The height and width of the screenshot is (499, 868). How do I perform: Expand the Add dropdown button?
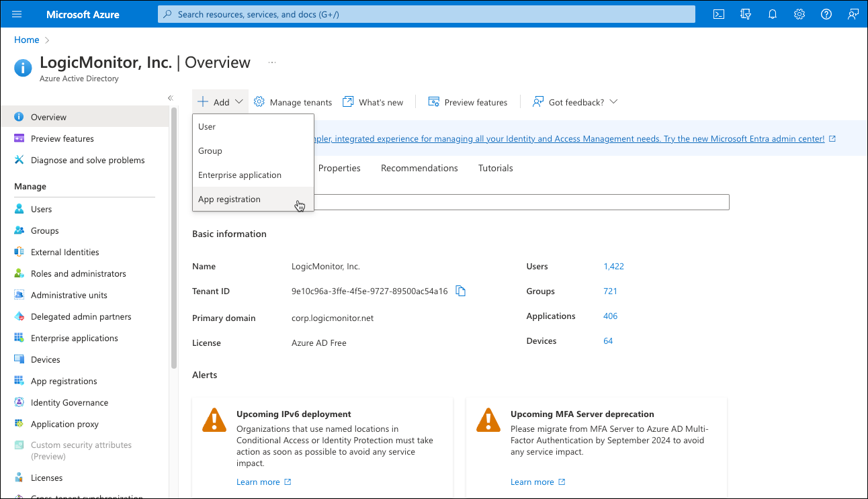(220, 102)
